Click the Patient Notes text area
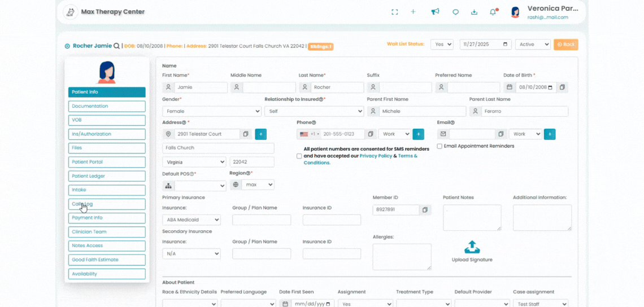This screenshot has width=644, height=307. (472, 217)
